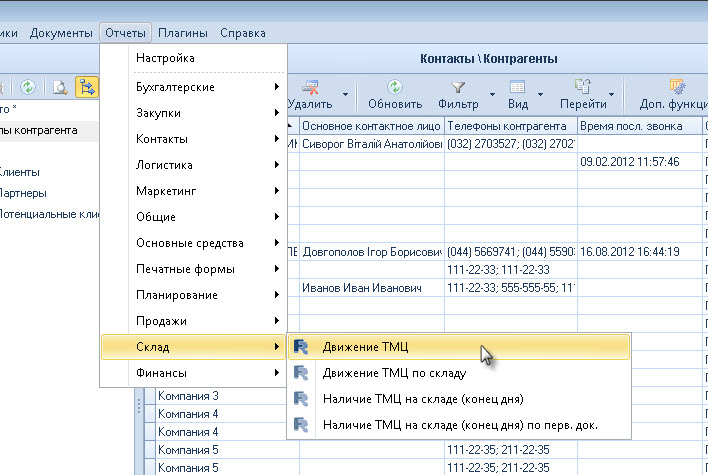Viewport: 708px width, 475px height.
Task: Click the Удалить toolbar icon
Action: click(x=311, y=87)
